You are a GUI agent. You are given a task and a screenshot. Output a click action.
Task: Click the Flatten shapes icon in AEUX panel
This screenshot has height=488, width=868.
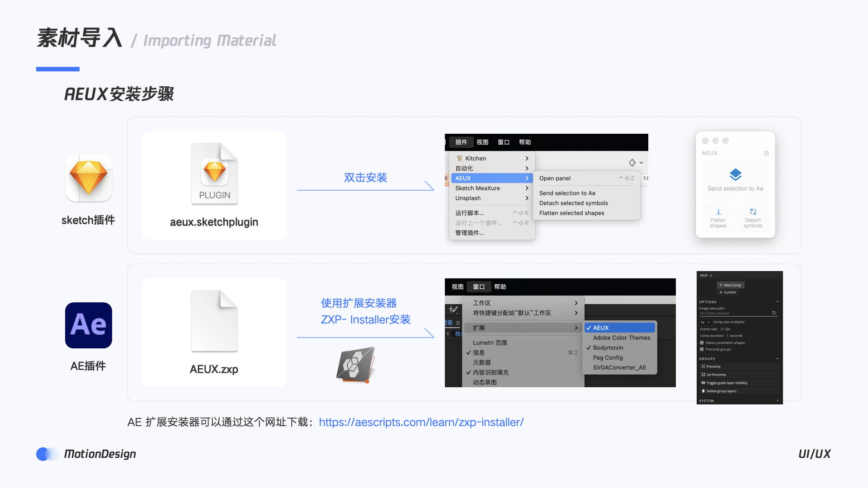[x=718, y=212]
